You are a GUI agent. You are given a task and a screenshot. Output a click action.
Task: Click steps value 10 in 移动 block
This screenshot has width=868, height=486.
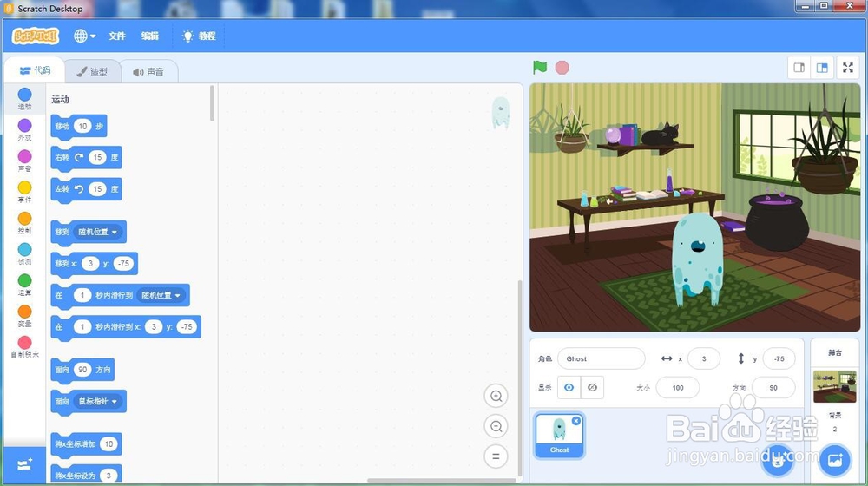82,126
